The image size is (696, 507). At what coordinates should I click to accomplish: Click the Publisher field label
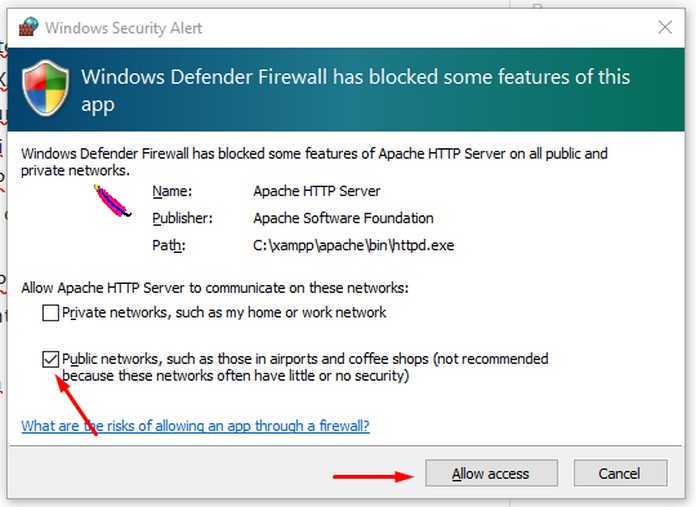[182, 218]
